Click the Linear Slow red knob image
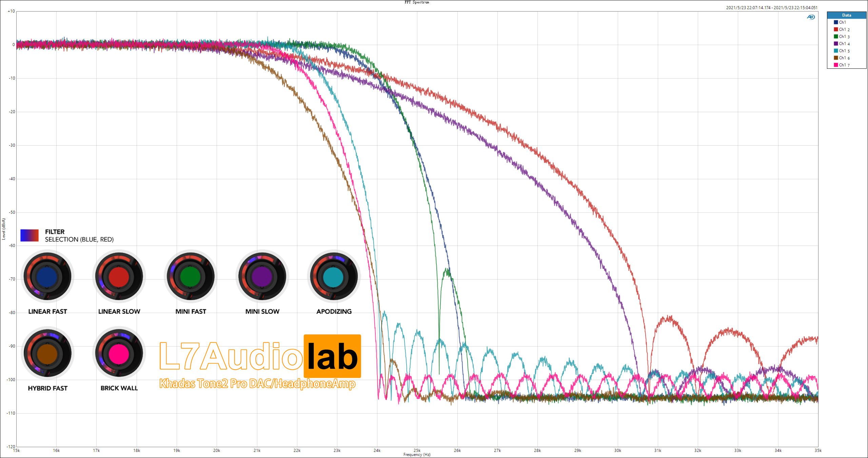The width and height of the screenshot is (868, 458). pos(119,276)
